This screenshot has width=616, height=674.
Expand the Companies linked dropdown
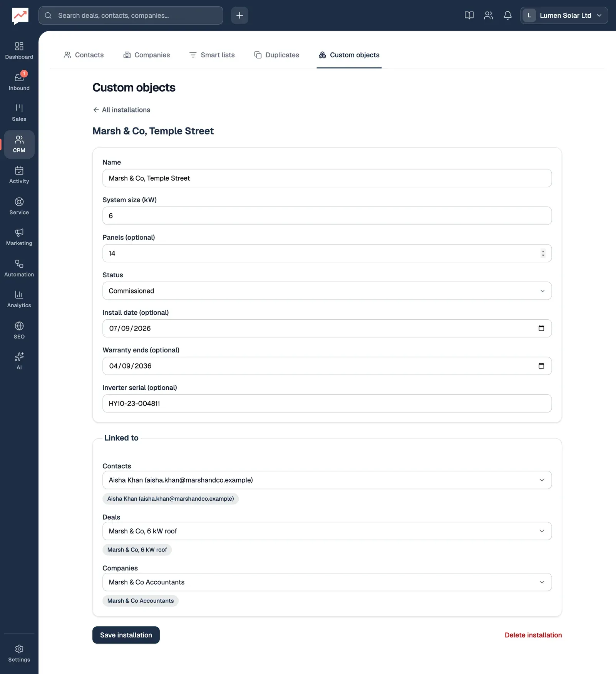click(327, 582)
